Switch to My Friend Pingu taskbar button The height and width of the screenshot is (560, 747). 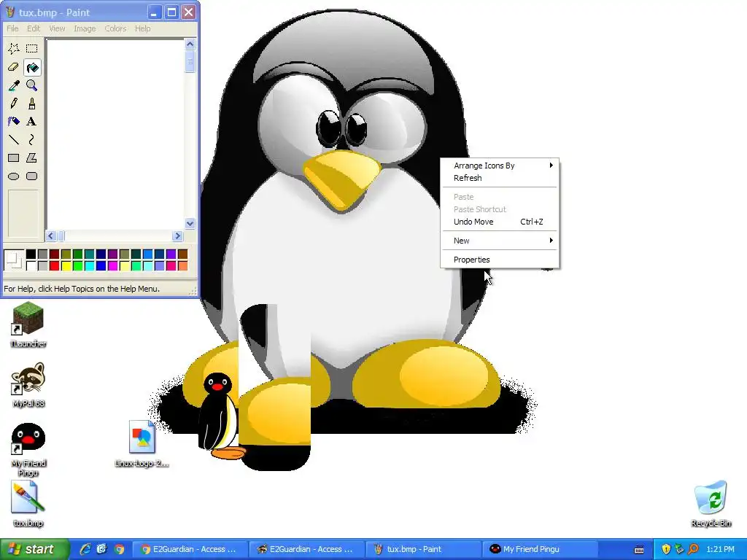(x=540, y=549)
